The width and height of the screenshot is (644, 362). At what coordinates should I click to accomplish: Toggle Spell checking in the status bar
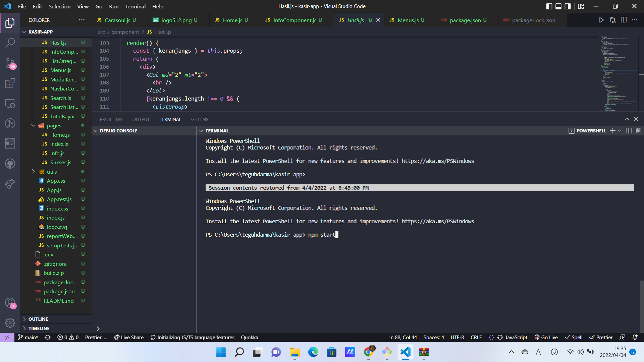point(574,337)
